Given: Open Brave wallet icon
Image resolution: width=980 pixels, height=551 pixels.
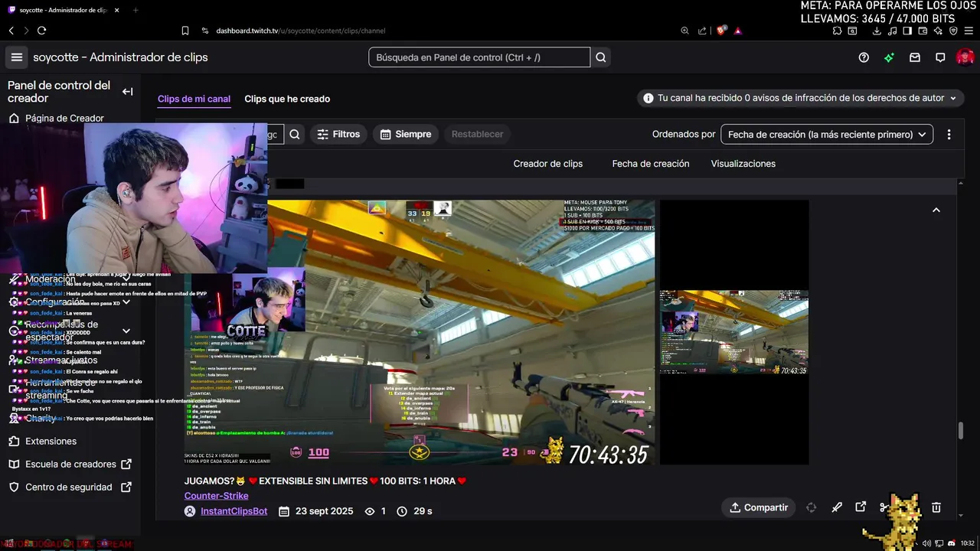Looking at the screenshot, I should [x=923, y=31].
